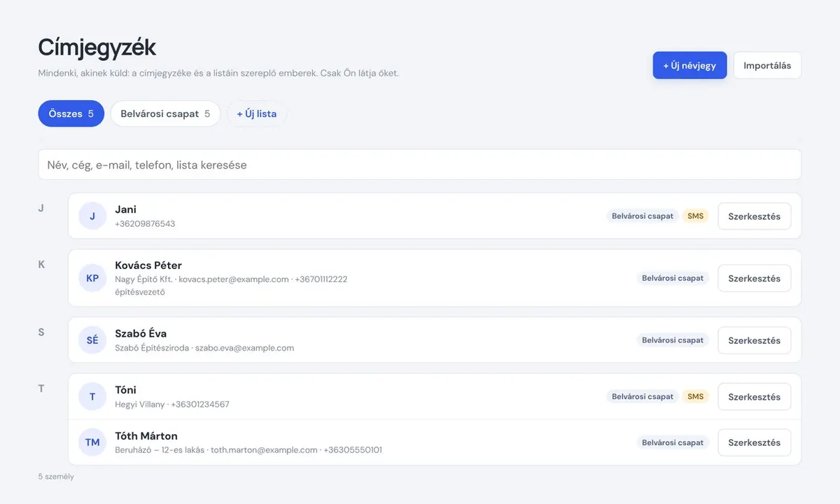Click the Címjegyzék page heading
The image size is (840, 504).
[x=97, y=48]
